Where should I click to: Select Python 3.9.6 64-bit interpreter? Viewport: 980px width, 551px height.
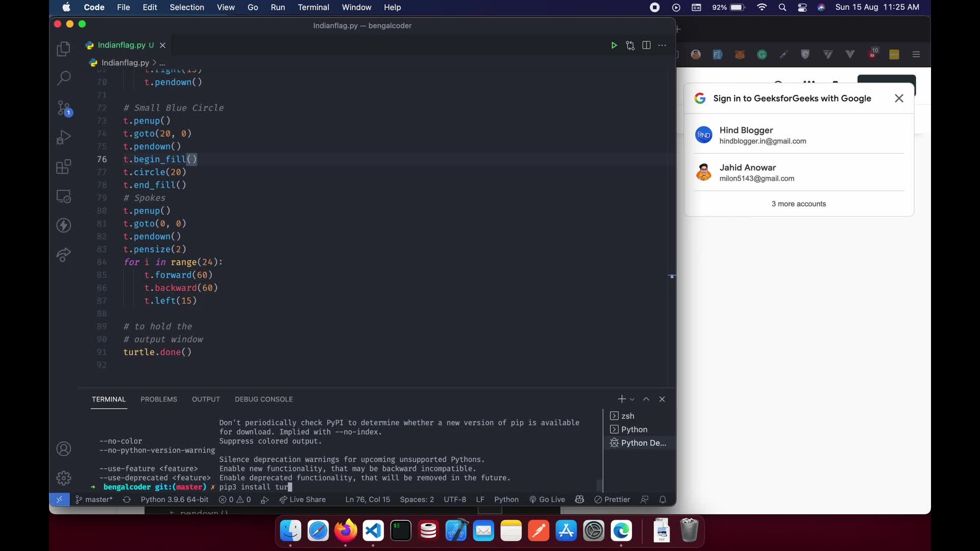175,499
